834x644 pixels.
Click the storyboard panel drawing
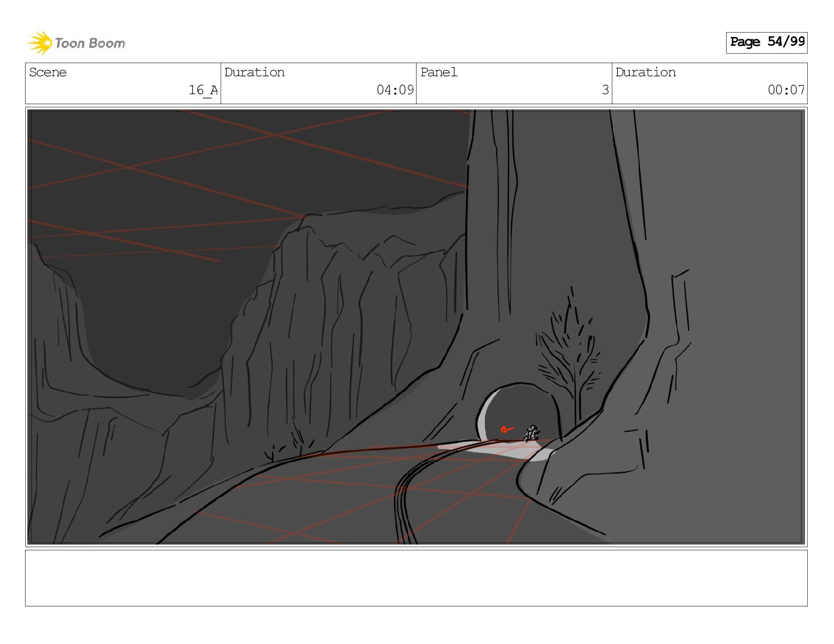click(x=416, y=327)
